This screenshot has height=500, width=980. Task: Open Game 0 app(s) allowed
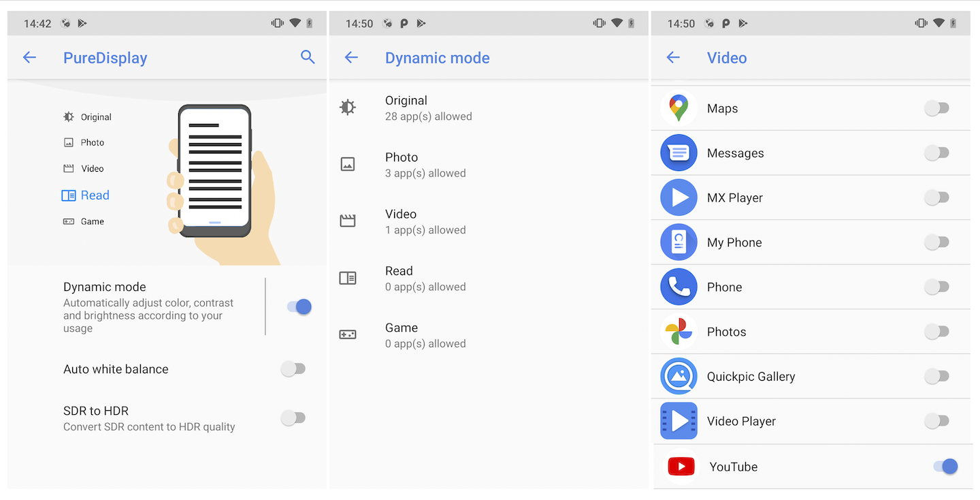coord(489,335)
